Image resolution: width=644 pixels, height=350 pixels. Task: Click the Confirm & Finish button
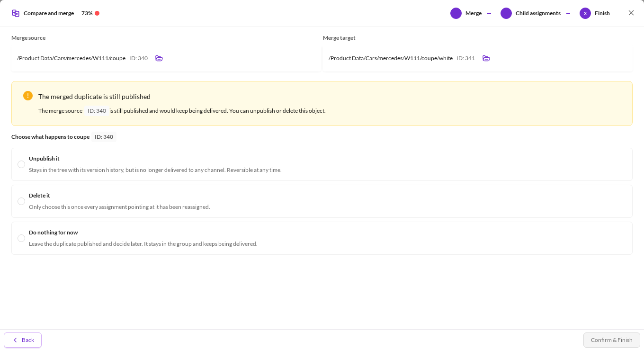click(x=612, y=340)
